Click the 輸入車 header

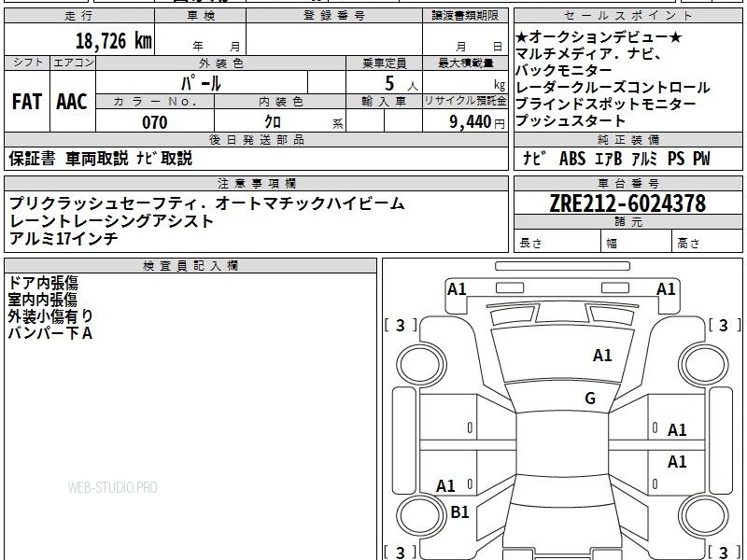(x=384, y=102)
